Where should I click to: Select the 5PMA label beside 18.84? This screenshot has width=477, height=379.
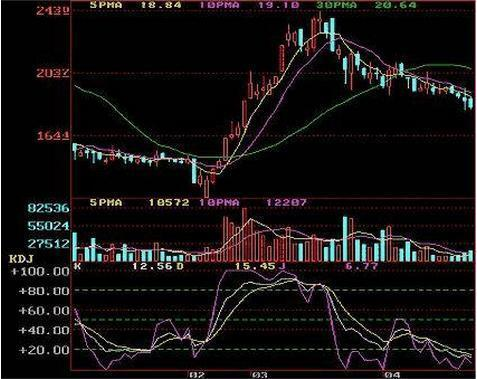pos(106,5)
